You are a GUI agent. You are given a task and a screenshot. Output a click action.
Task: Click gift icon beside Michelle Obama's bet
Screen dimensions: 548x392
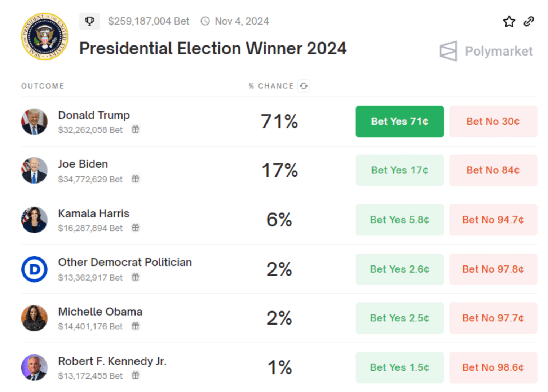click(136, 326)
